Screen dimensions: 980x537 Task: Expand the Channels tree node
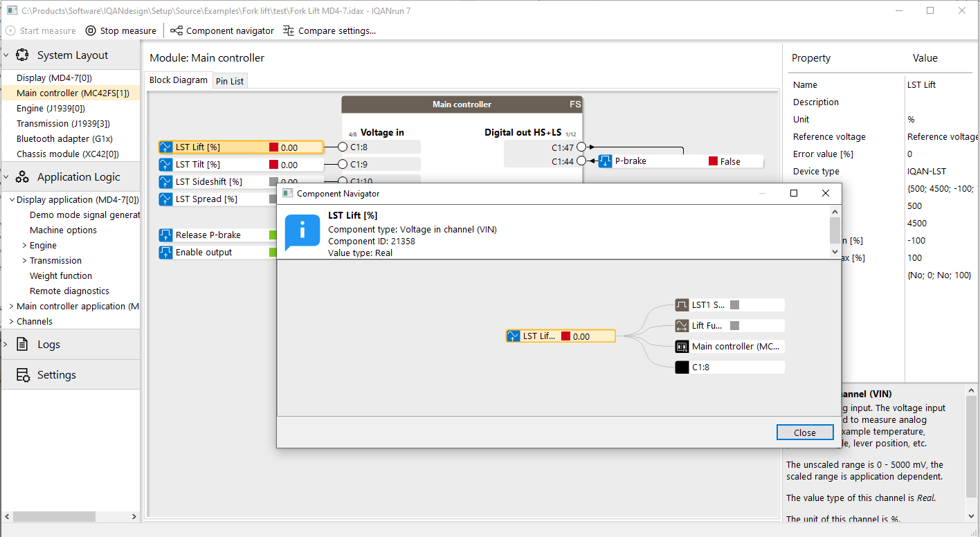click(x=12, y=322)
